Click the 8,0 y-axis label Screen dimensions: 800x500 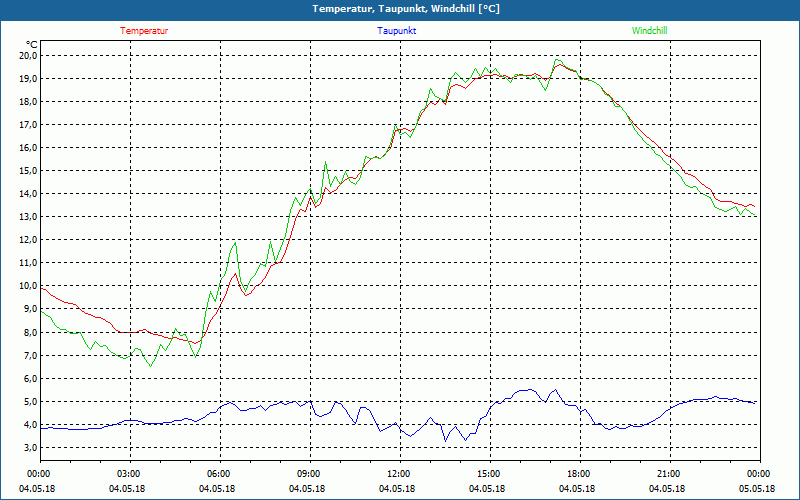(30, 333)
